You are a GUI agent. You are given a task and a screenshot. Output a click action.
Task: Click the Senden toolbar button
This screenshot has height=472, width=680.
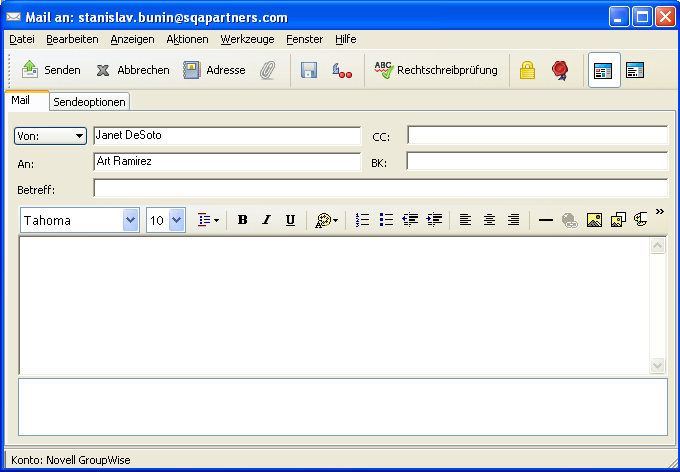(x=51, y=70)
